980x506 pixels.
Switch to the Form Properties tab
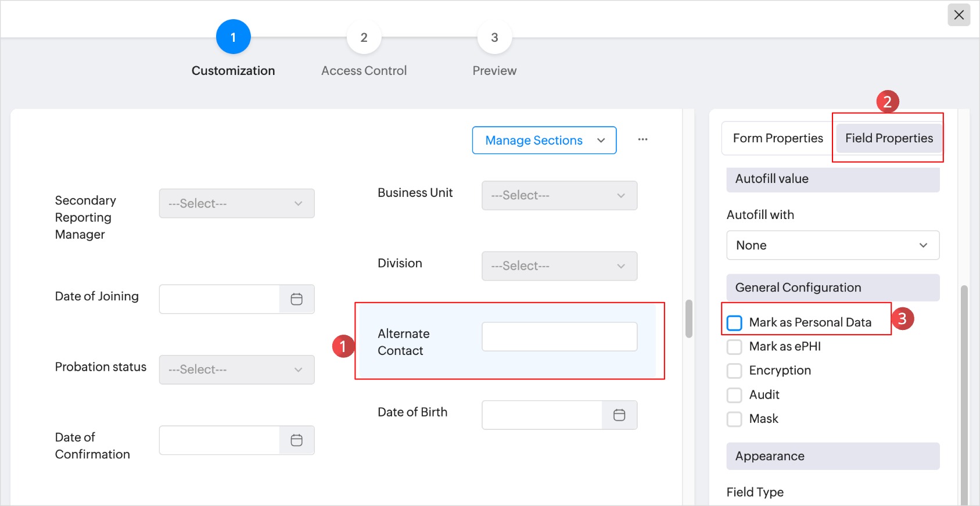(777, 138)
